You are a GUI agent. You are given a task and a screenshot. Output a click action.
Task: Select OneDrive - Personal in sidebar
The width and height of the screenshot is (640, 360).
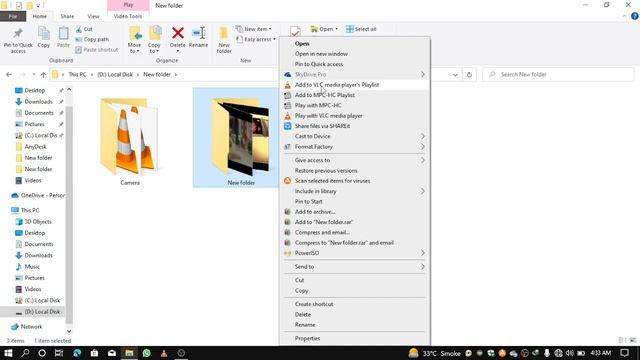(38, 196)
